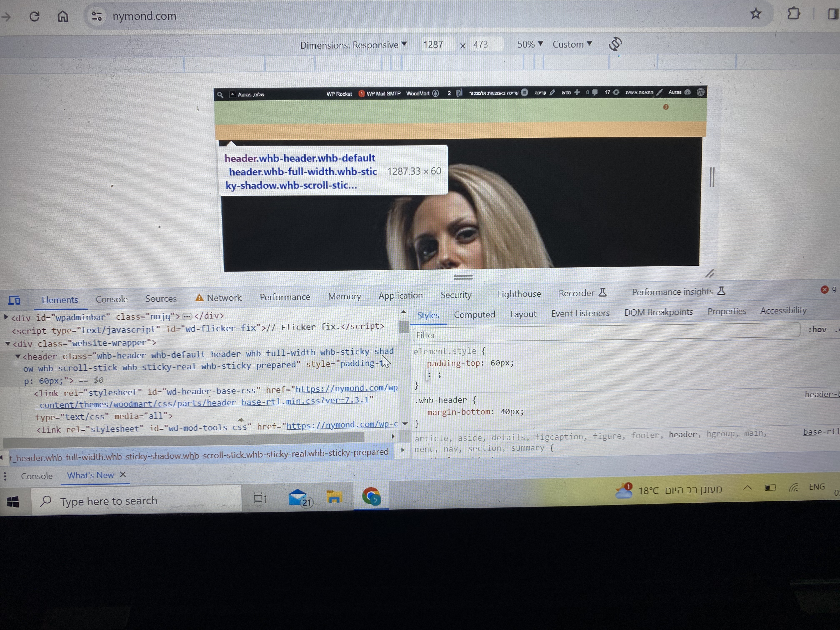Open the Security tab
The image size is (840, 630).
pyautogui.click(x=456, y=295)
